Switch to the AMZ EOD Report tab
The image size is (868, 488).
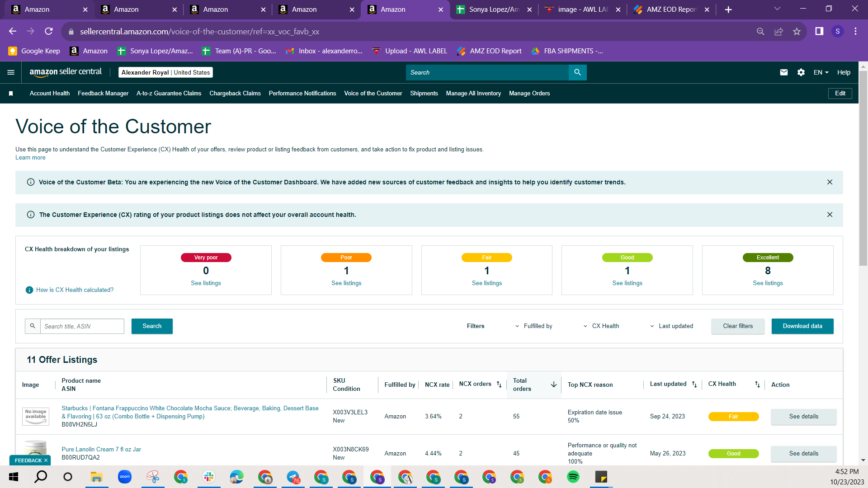click(671, 9)
